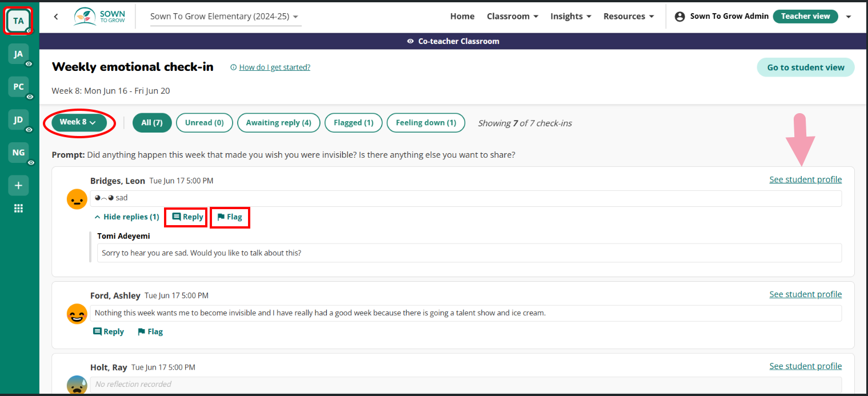868x396 pixels.
Task: Click Tomi Adeyemi's reply message
Action: [x=469, y=253]
